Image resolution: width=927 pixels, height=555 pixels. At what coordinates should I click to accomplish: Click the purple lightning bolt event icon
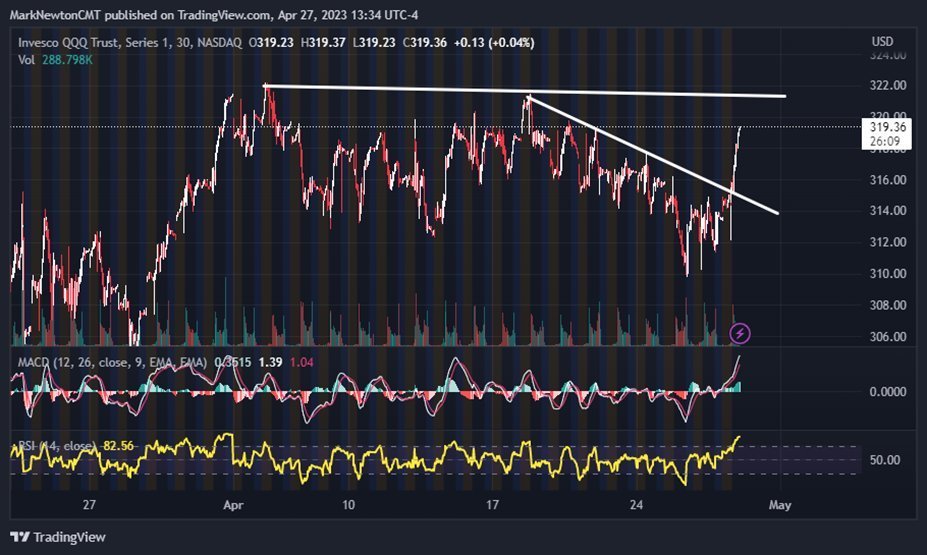click(x=740, y=333)
